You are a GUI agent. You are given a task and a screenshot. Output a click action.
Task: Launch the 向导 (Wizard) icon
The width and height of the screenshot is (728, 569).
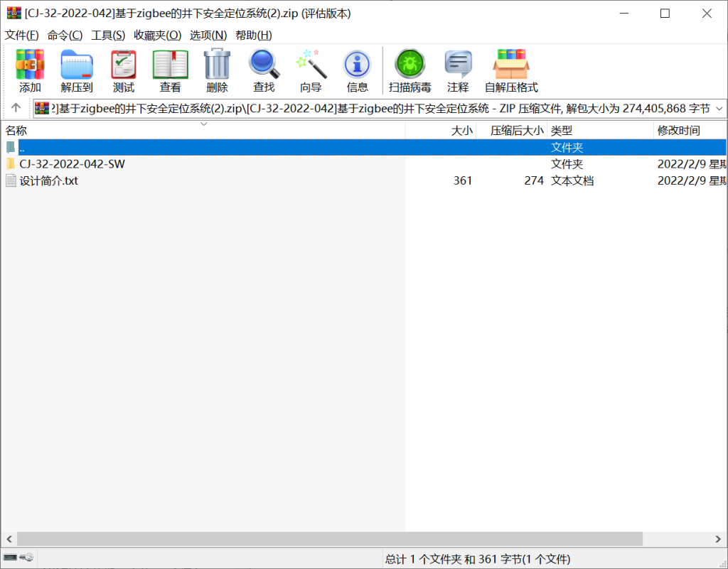pos(311,67)
